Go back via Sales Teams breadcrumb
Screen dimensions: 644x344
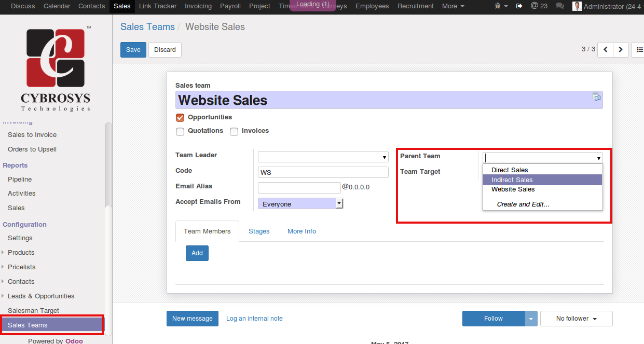(147, 27)
